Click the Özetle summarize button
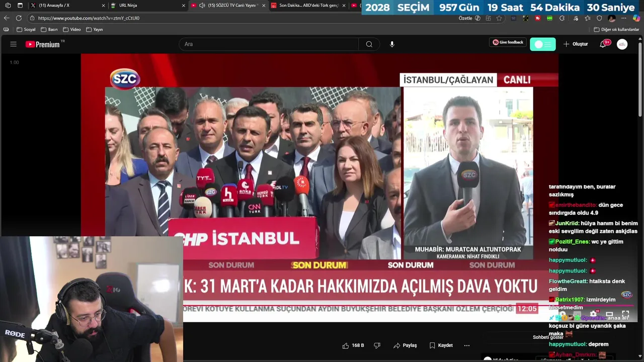Viewport: 644px width, 362px height. pos(469,18)
